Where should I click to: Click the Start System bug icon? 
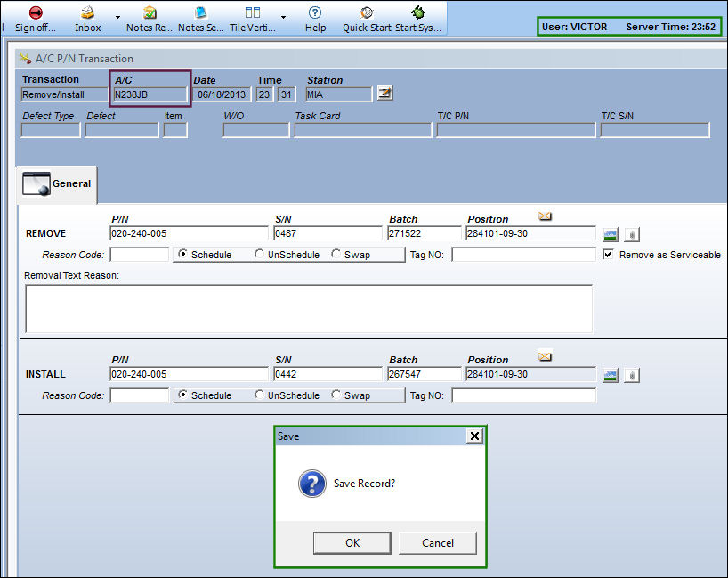418,12
